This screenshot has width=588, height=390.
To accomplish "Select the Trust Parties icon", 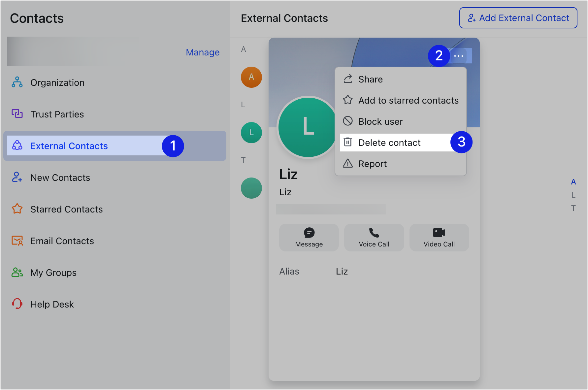I will click(x=17, y=114).
